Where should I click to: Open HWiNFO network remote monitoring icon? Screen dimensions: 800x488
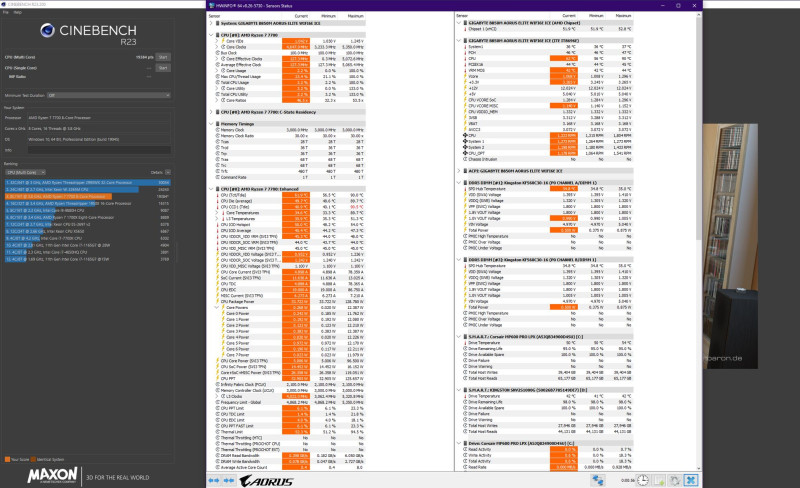tap(597, 480)
